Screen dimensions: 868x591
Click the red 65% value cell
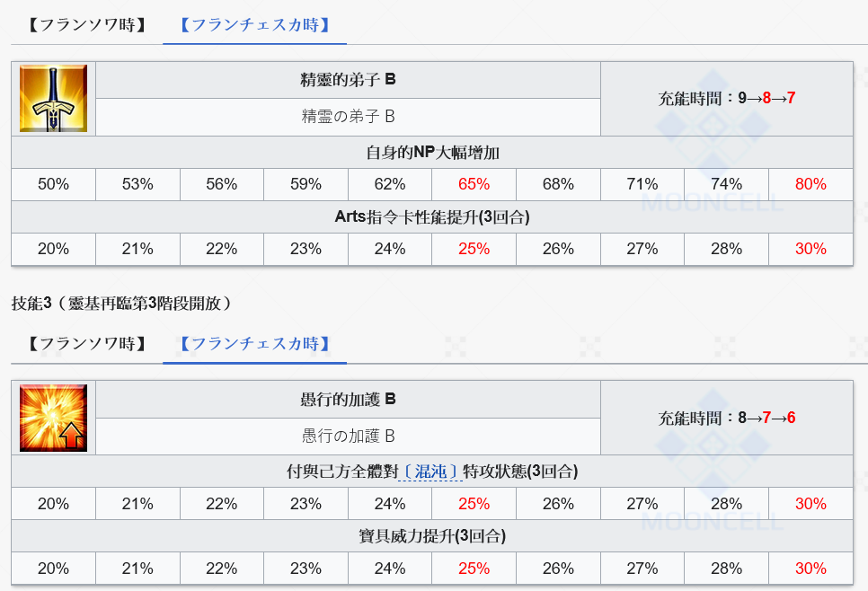pyautogui.click(x=474, y=184)
